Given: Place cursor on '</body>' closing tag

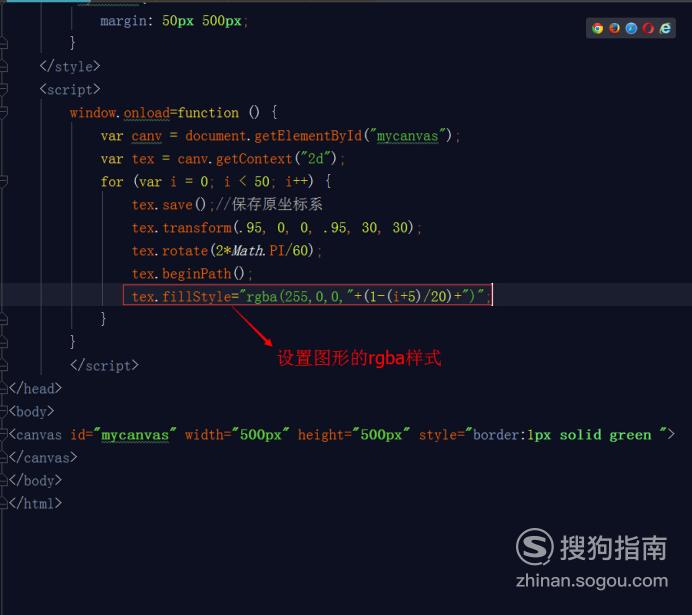Looking at the screenshot, I should click(35, 480).
